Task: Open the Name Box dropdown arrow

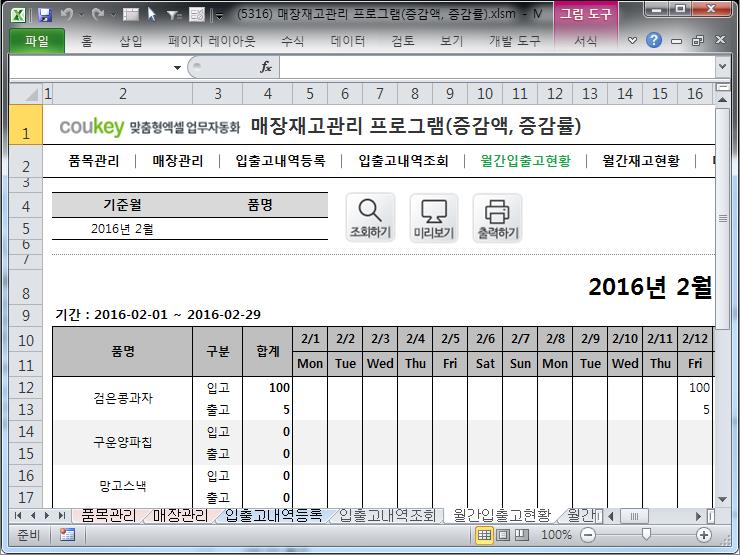Action: [x=177, y=67]
